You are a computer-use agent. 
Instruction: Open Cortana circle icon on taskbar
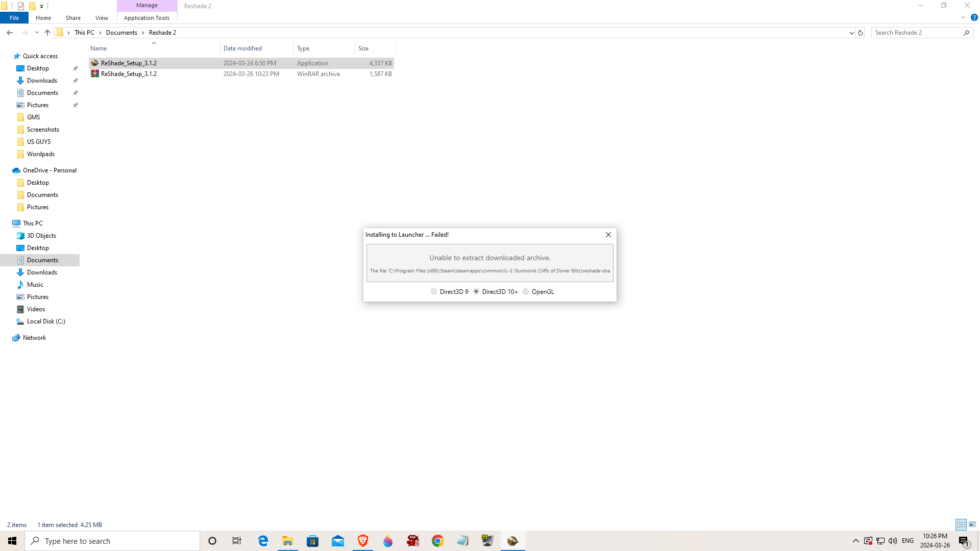click(x=212, y=541)
